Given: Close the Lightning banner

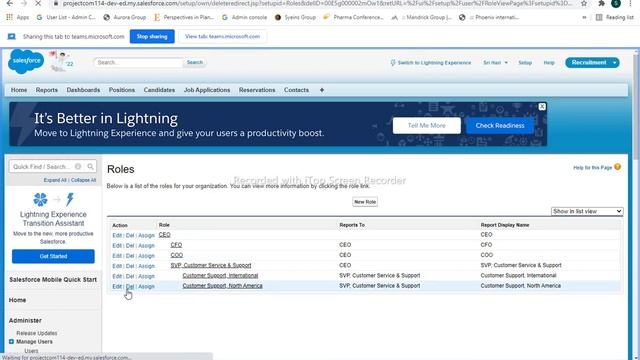Looking at the screenshot, I should point(542,107).
